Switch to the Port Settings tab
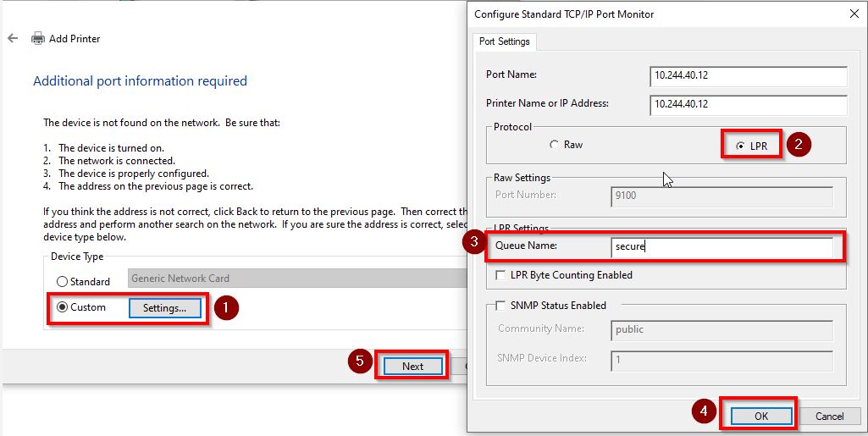 pyautogui.click(x=505, y=41)
